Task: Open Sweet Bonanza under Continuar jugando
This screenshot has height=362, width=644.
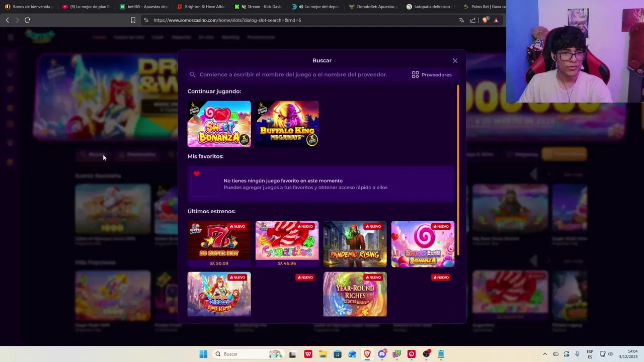Action: click(219, 124)
